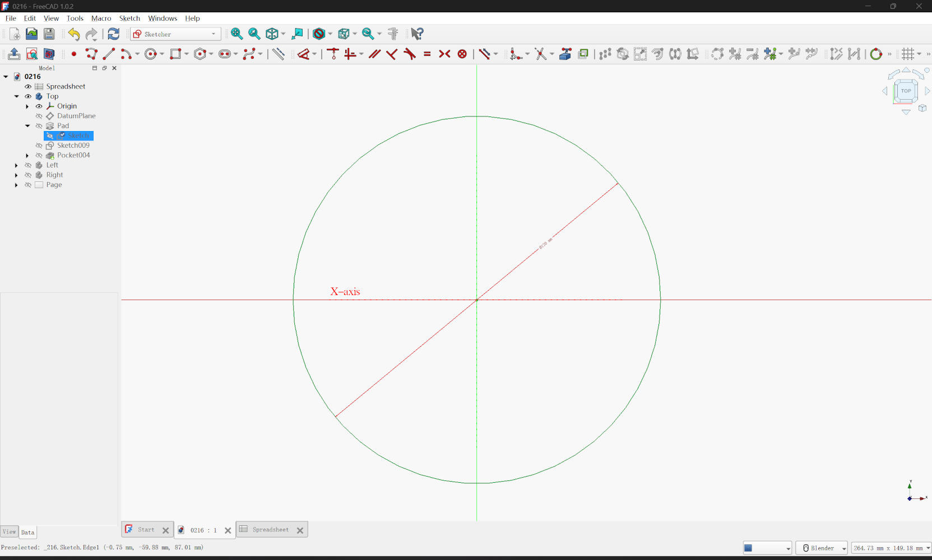The height and width of the screenshot is (560, 932).
Task: Create external geometry link
Action: pyautogui.click(x=565, y=54)
